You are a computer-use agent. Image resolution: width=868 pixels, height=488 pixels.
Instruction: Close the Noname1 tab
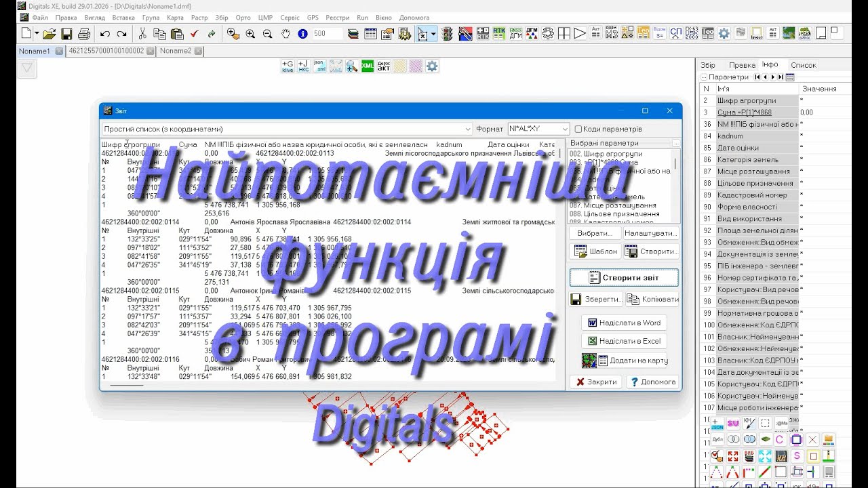(x=59, y=51)
